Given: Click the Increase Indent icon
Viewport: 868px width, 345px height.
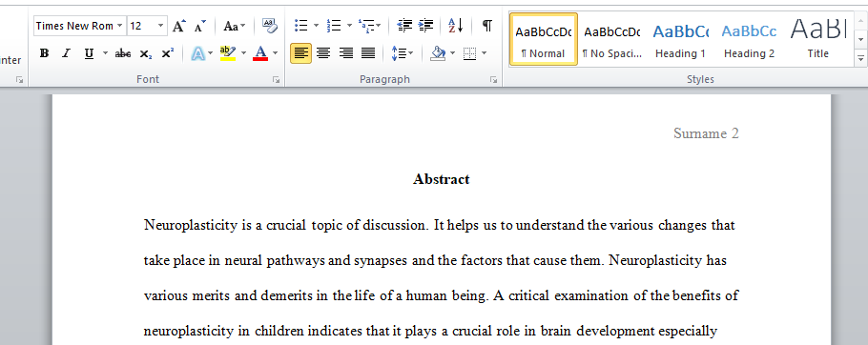Looking at the screenshot, I should point(425,26).
